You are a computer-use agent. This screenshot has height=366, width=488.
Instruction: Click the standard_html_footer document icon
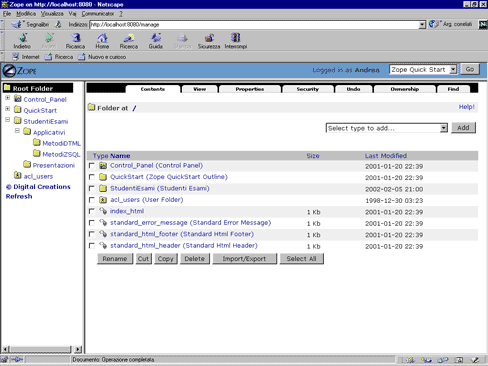[x=103, y=234]
